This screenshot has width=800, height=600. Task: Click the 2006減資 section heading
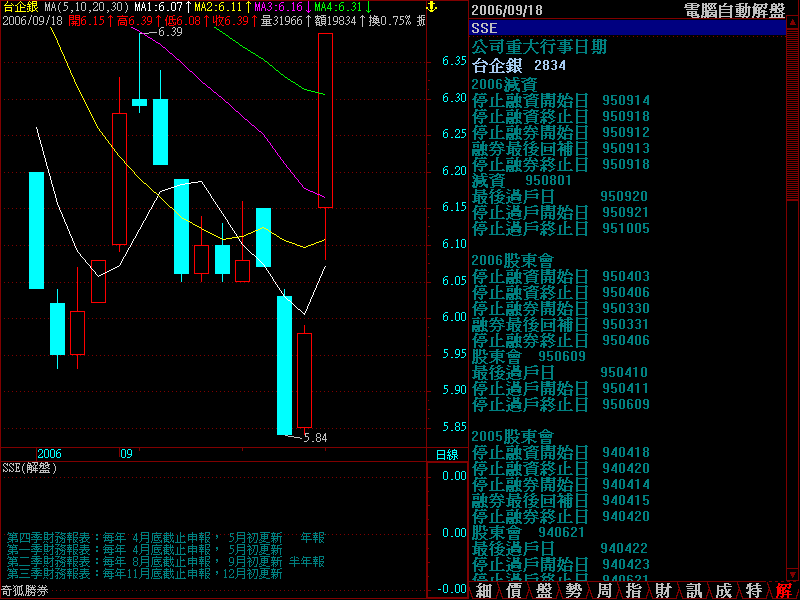pos(504,84)
